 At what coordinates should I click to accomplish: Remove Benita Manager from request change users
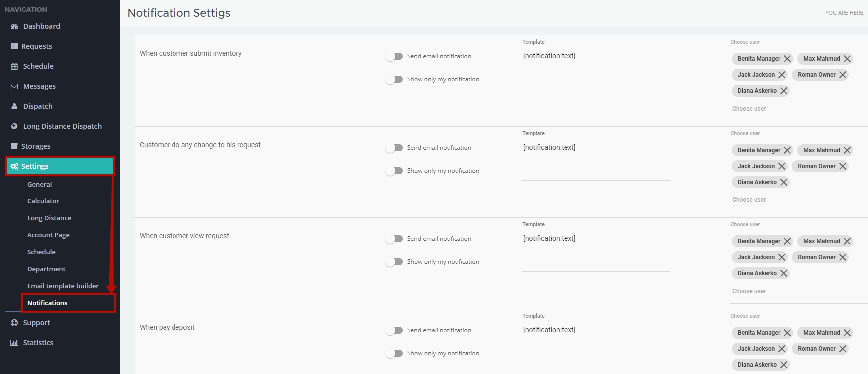pos(787,150)
